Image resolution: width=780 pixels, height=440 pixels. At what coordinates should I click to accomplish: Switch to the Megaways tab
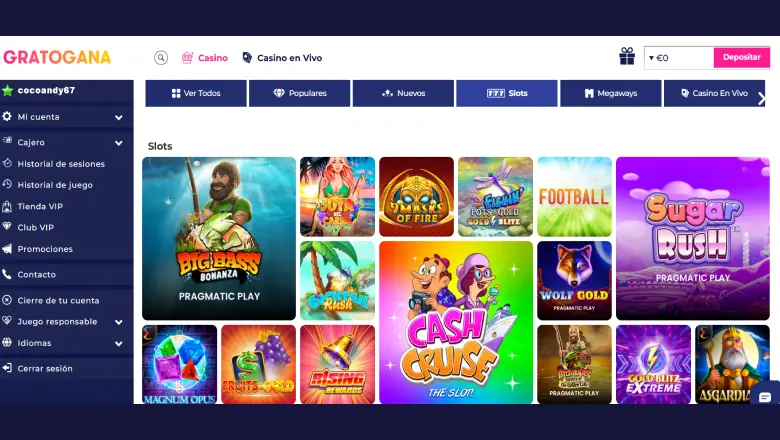(x=611, y=93)
